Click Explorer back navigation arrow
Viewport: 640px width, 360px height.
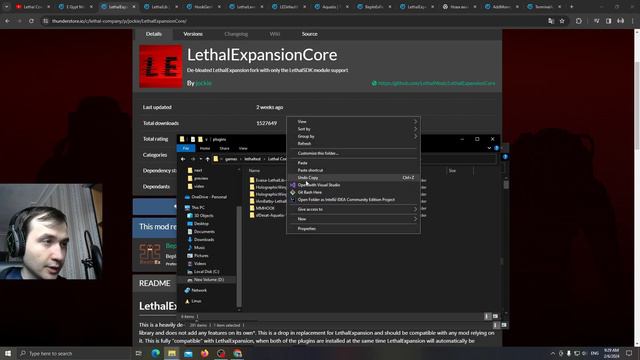pos(183,159)
